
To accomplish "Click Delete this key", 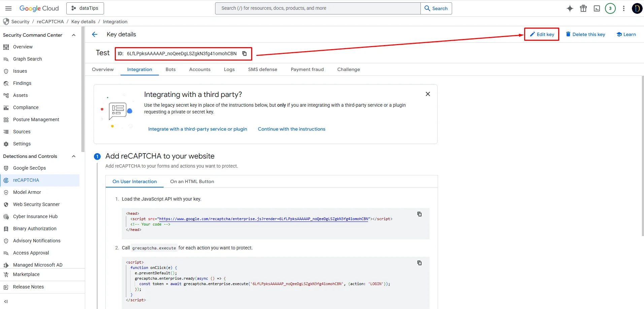I will pyautogui.click(x=585, y=34).
